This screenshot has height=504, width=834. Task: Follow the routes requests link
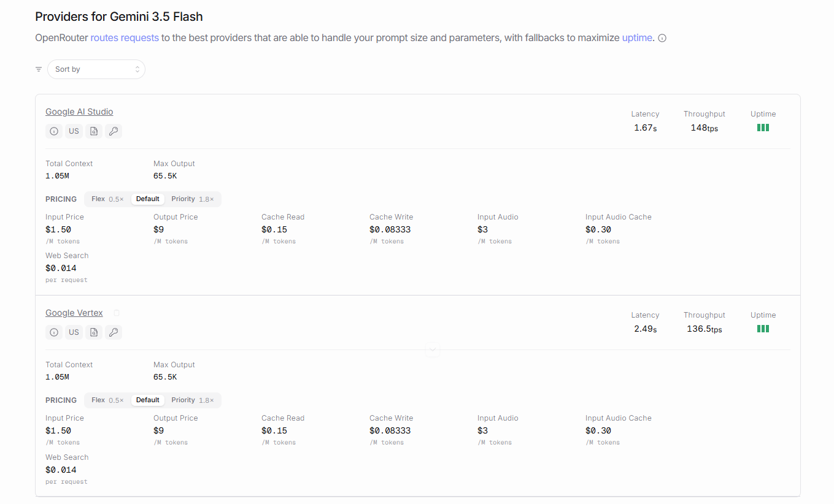125,37
